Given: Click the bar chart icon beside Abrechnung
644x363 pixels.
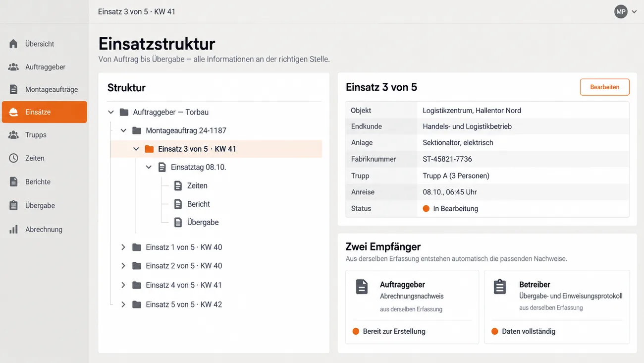Looking at the screenshot, I should pos(14,229).
